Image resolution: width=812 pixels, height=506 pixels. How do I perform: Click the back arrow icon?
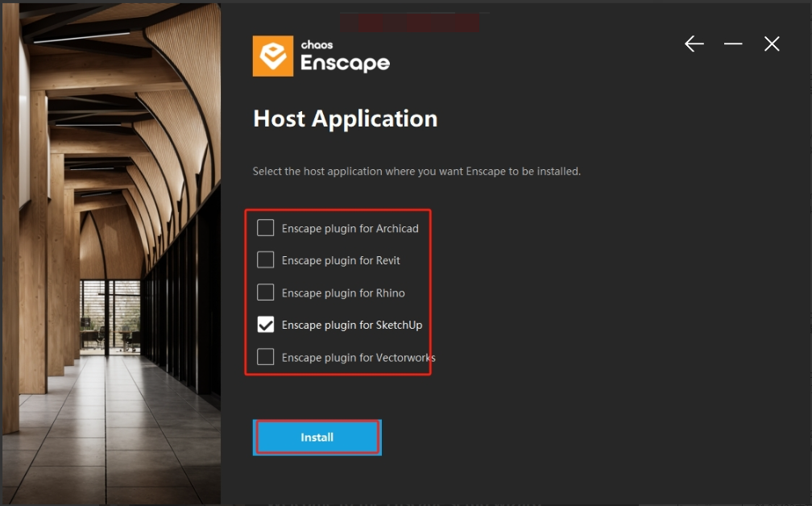coord(694,44)
